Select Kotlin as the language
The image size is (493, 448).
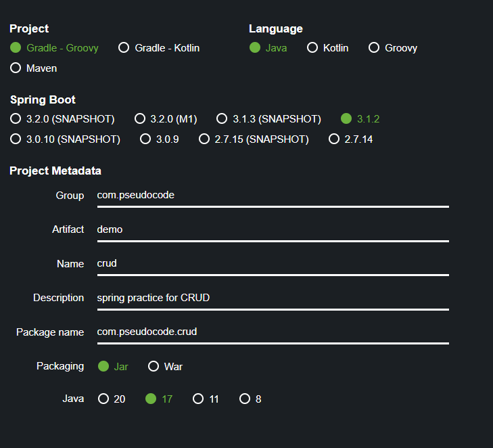pyautogui.click(x=327, y=48)
